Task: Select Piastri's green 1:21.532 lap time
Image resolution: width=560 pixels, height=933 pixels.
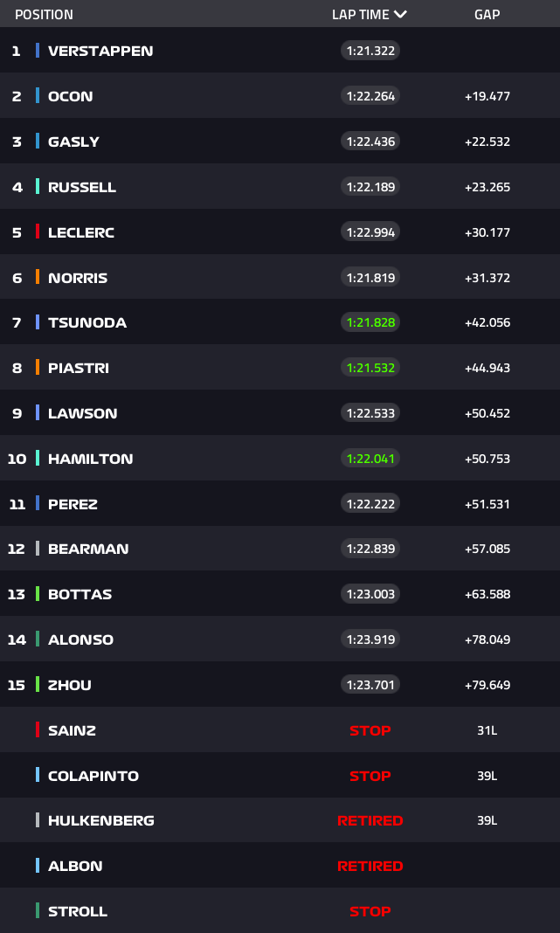Action: tap(370, 368)
